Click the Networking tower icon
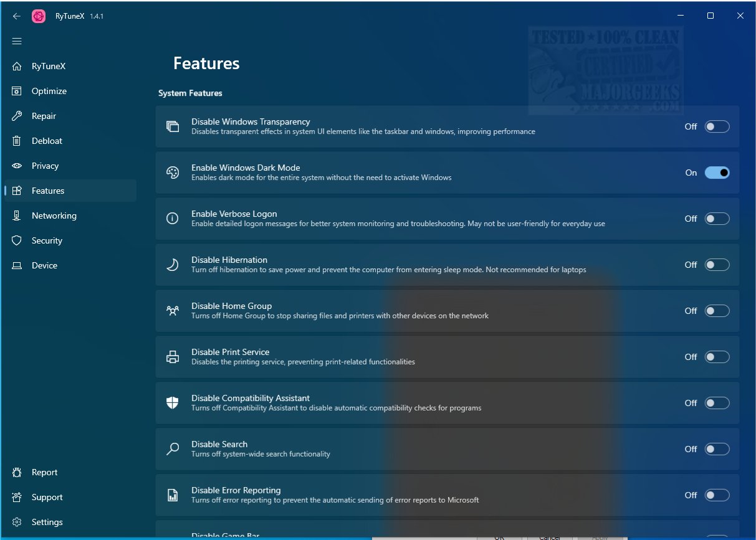 (17, 216)
